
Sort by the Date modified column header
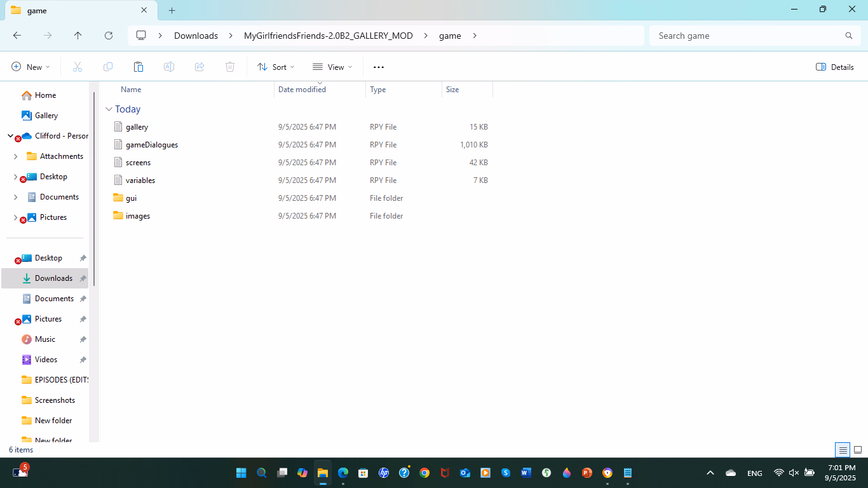[302, 90]
